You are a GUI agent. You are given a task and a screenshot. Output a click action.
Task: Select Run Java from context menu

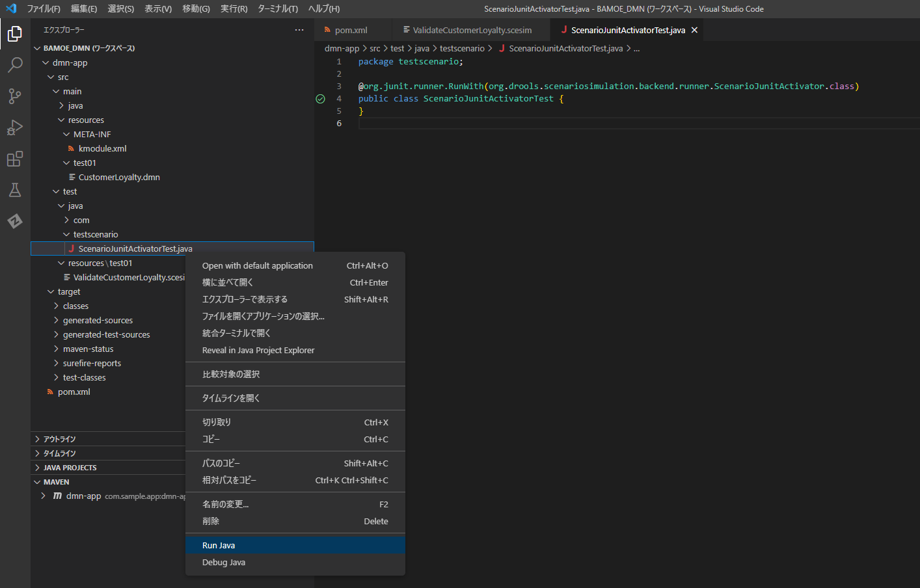219,545
